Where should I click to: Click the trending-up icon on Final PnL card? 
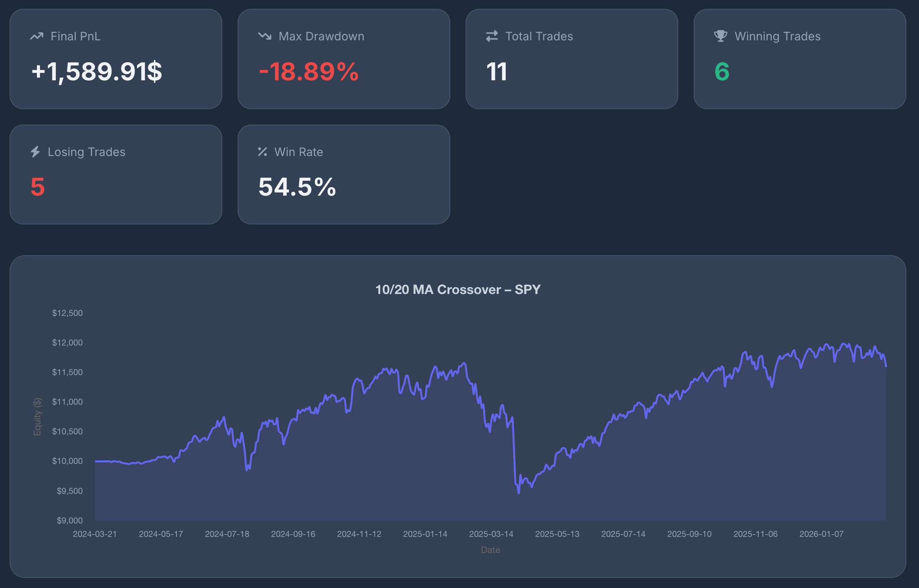coord(37,36)
